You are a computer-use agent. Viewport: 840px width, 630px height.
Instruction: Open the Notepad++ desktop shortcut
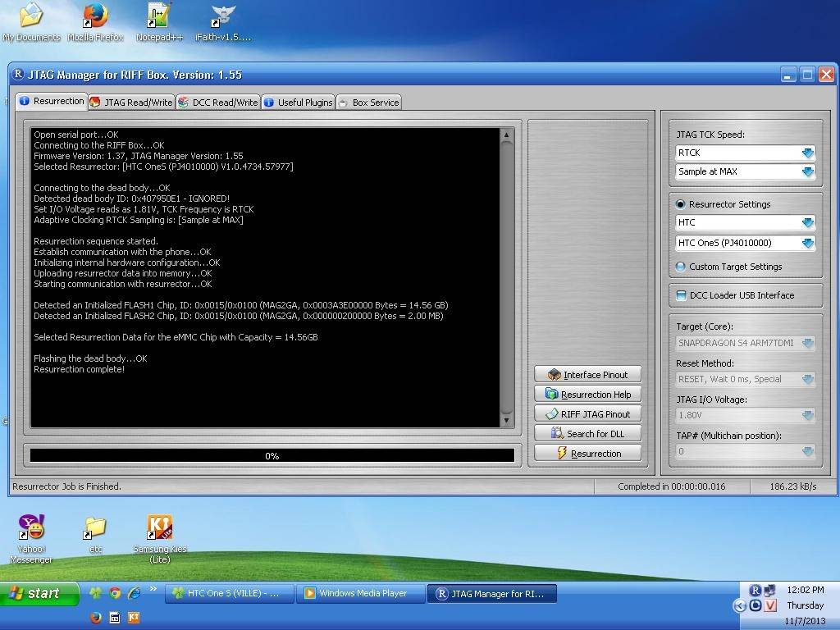[159, 21]
